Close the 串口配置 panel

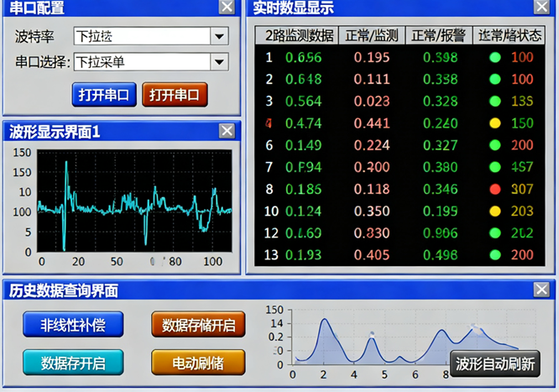click(227, 8)
